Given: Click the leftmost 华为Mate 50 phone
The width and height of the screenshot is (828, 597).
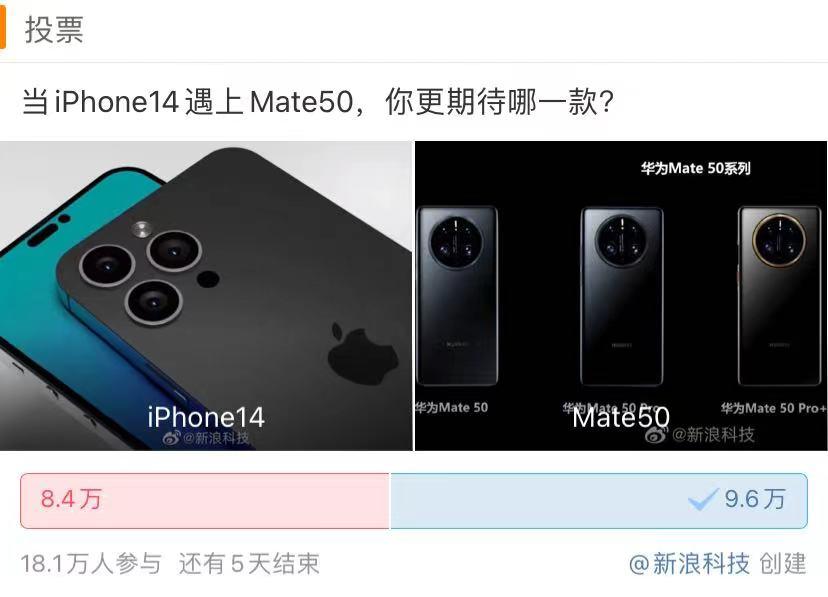Looking at the screenshot, I should (x=457, y=296).
